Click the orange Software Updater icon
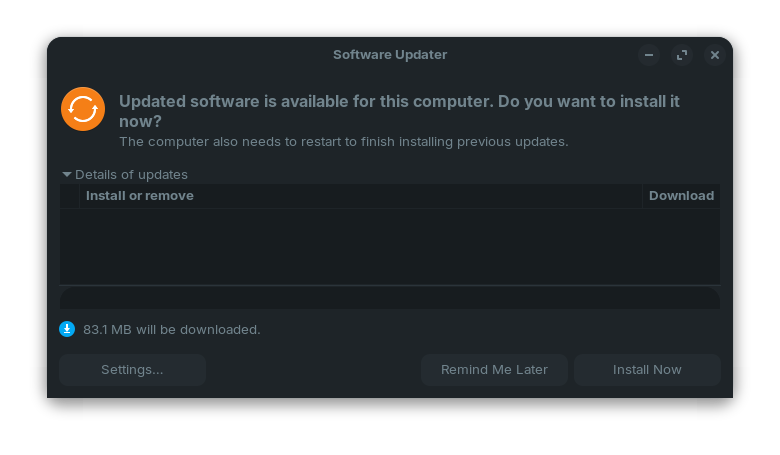Screen dimensions: 780x455 (83, 109)
